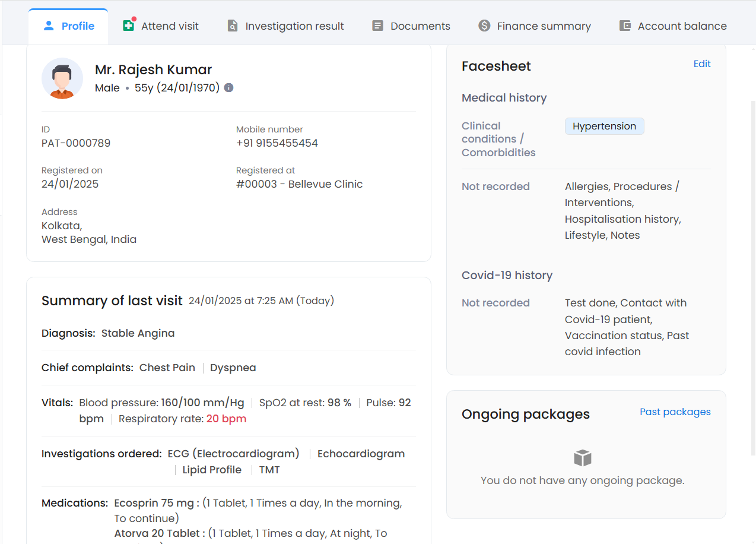The width and height of the screenshot is (756, 544).
Task: Click patient ID PAT-0000789
Action: pyautogui.click(x=76, y=143)
